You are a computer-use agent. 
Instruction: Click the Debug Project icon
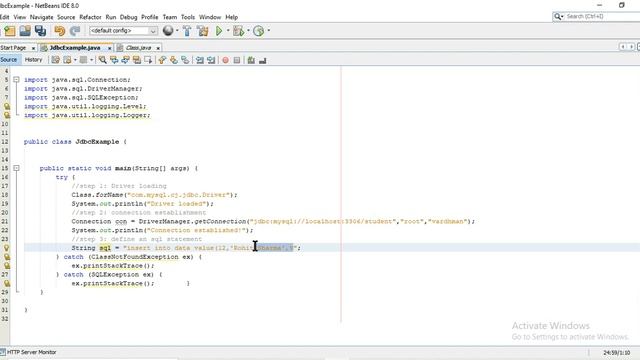pos(238,31)
